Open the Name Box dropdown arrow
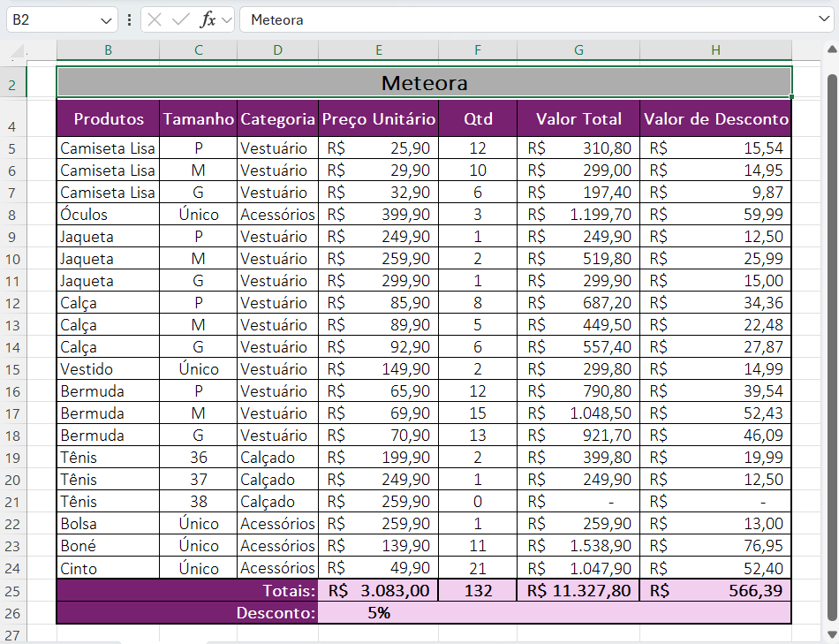This screenshot has width=839, height=644. point(107,19)
